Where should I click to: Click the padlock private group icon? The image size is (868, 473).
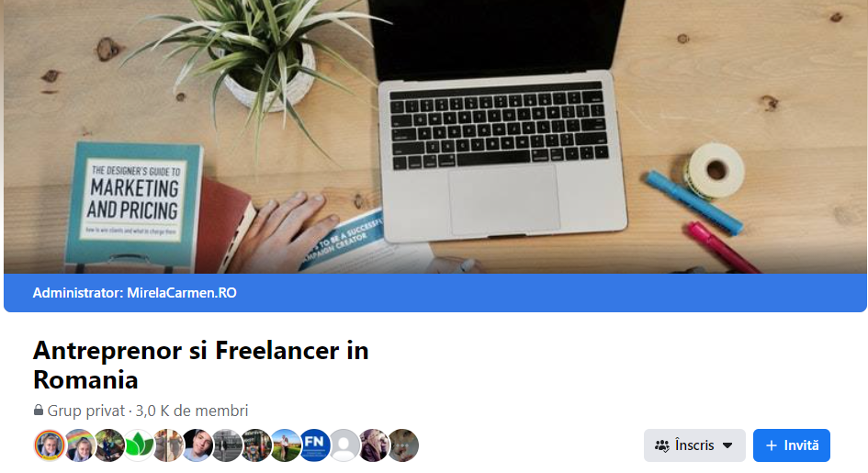click(39, 410)
